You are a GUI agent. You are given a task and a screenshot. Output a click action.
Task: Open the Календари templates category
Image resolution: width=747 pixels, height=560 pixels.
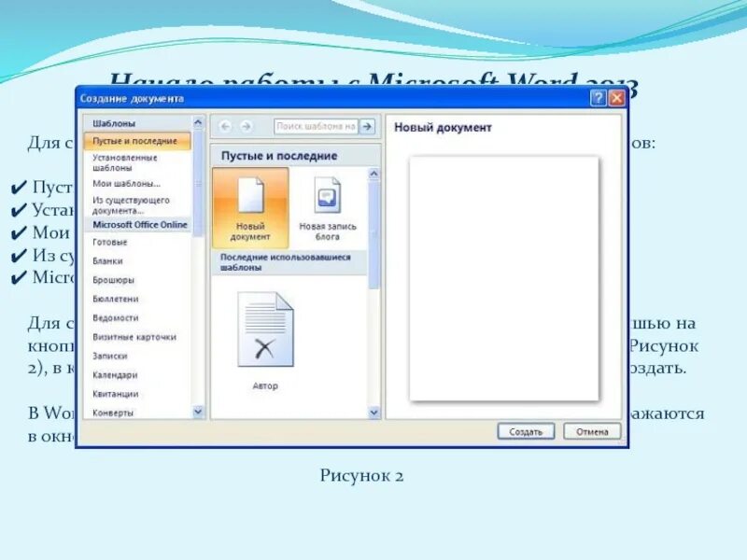point(115,375)
